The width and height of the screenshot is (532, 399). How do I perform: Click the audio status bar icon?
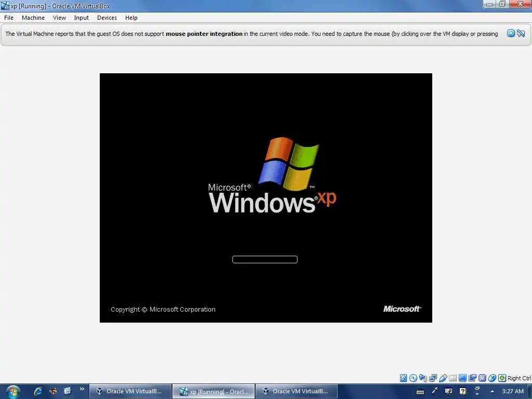coord(423,378)
